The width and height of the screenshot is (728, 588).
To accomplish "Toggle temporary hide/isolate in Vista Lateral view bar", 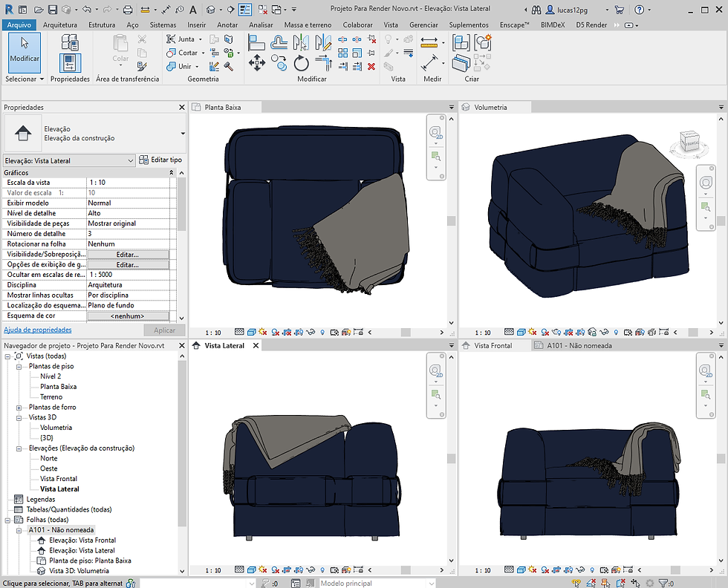I will coord(311,570).
